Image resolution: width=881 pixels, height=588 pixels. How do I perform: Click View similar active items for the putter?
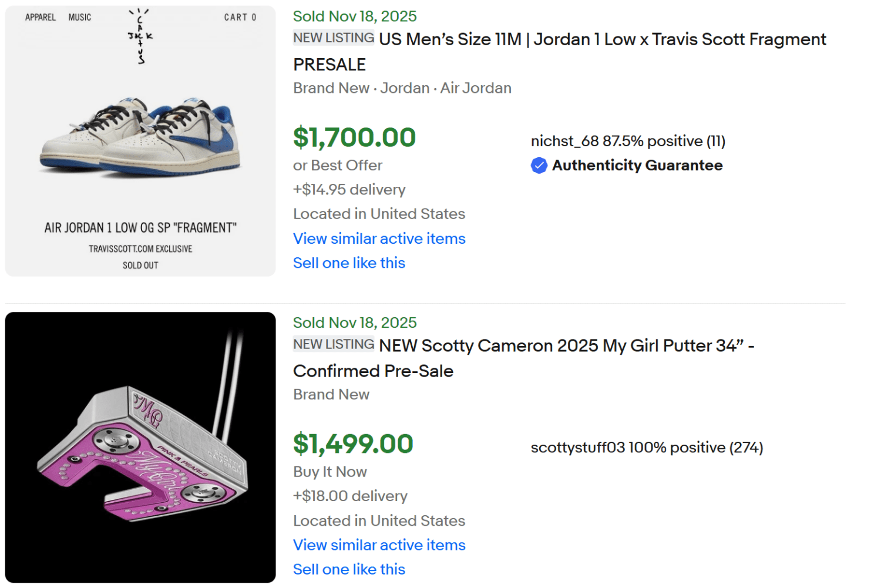click(379, 545)
